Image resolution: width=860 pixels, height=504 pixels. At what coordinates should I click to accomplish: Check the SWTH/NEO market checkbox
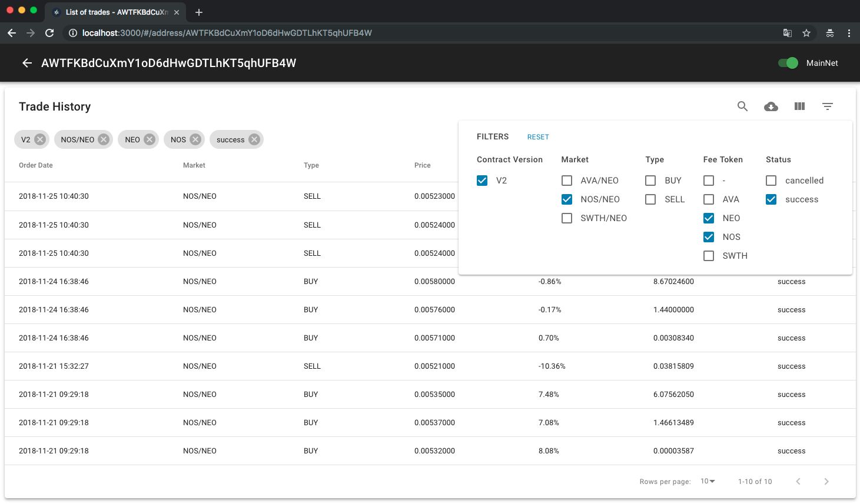[x=567, y=218]
